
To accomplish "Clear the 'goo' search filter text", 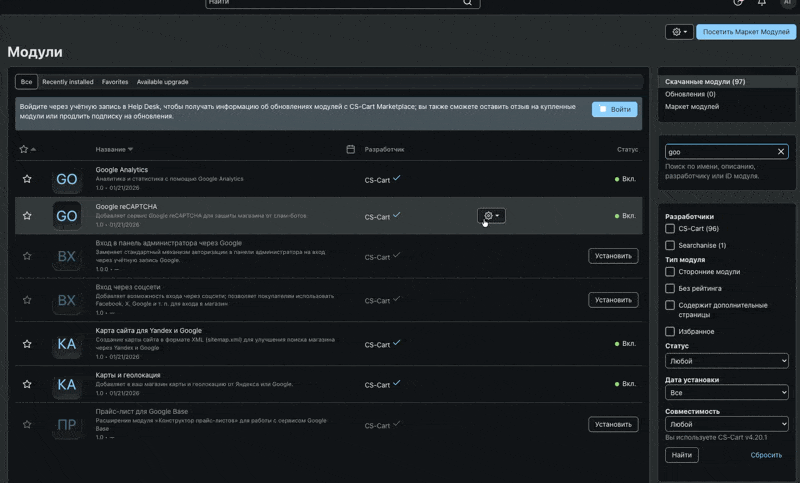I will (x=781, y=152).
